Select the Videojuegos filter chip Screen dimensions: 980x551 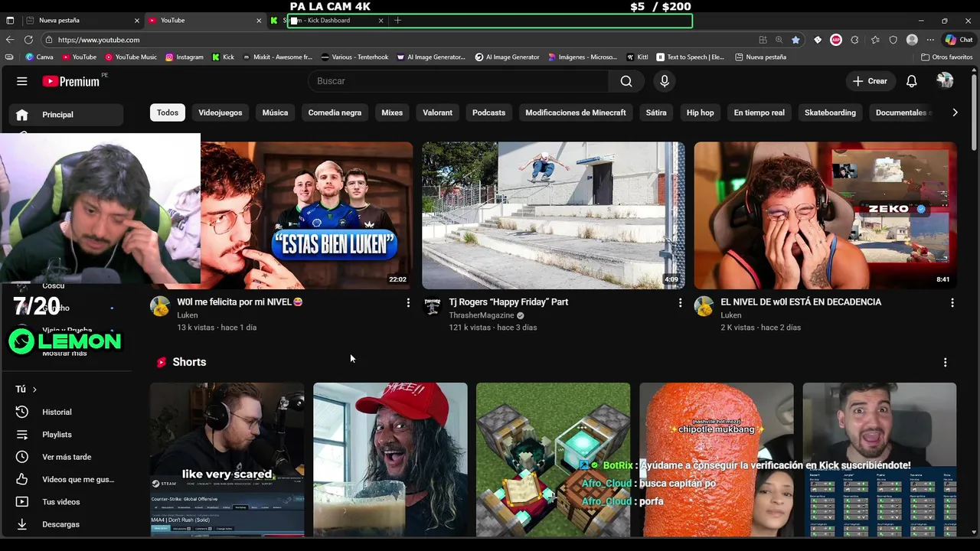click(220, 112)
